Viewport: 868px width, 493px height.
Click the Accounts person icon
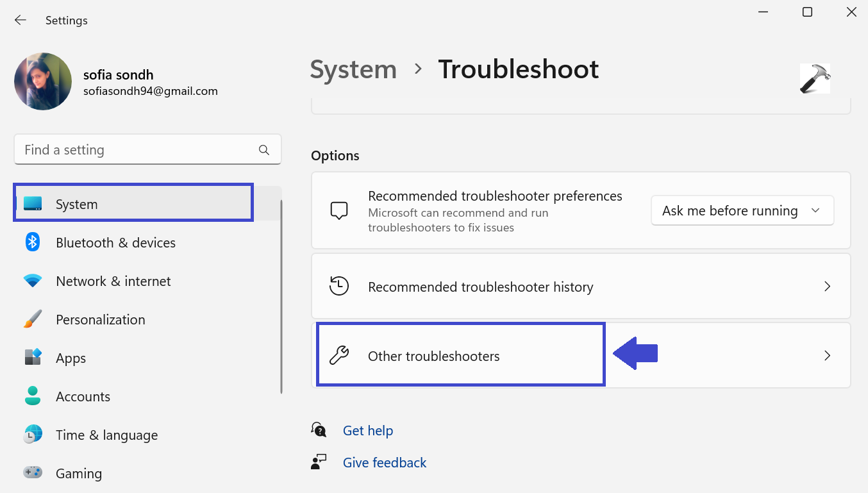click(x=33, y=396)
